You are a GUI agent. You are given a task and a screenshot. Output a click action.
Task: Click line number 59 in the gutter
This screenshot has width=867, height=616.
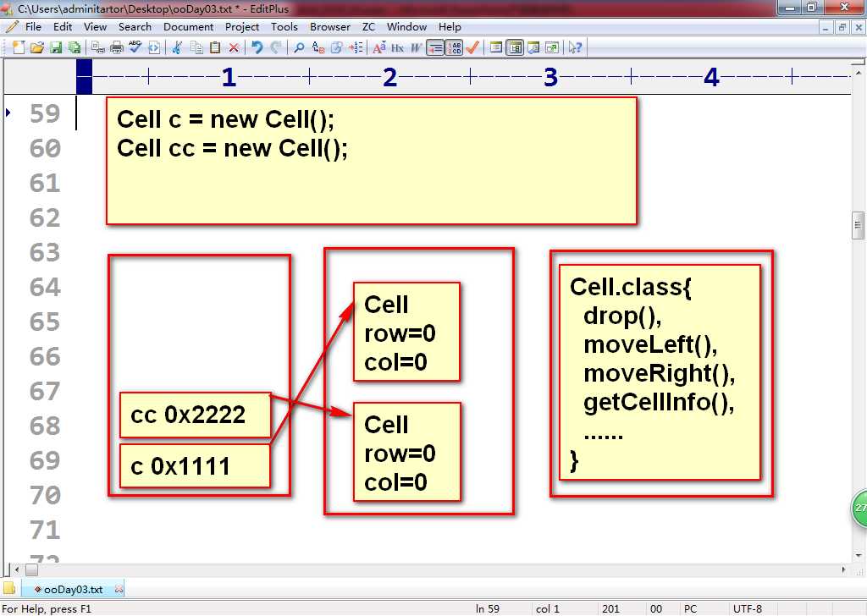pos(45,114)
